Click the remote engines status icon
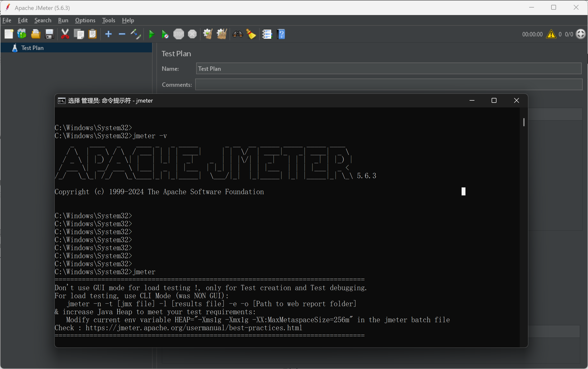The width and height of the screenshot is (588, 369). point(581,34)
